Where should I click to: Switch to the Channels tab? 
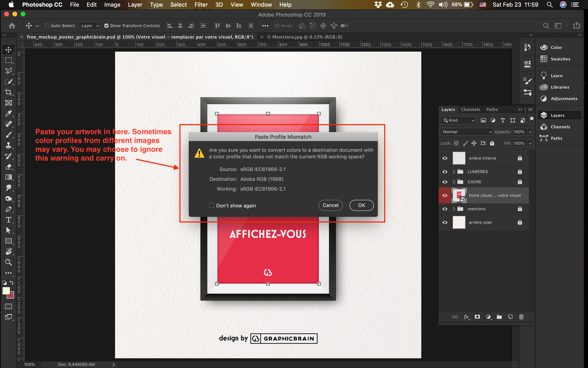pos(470,109)
